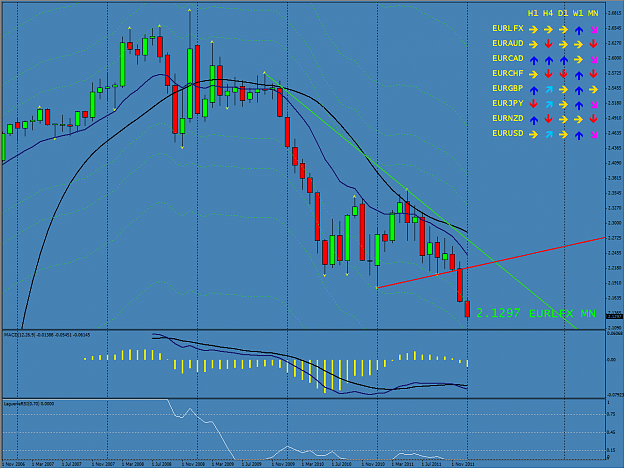625x469 pixels.
Task: Click the EURAUD pair label
Action: pyautogui.click(x=508, y=43)
